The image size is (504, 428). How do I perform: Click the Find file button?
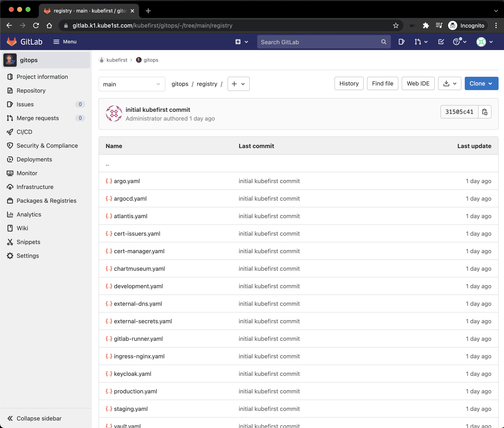(x=382, y=83)
